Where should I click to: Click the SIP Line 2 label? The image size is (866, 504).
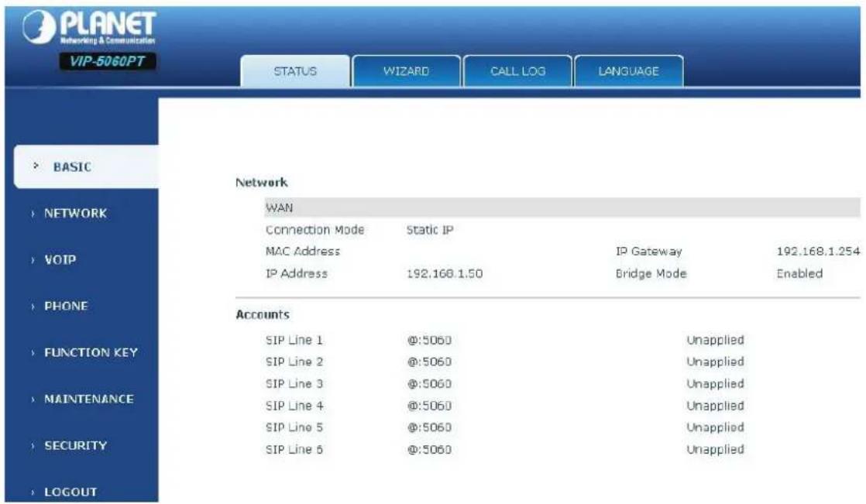tap(294, 362)
